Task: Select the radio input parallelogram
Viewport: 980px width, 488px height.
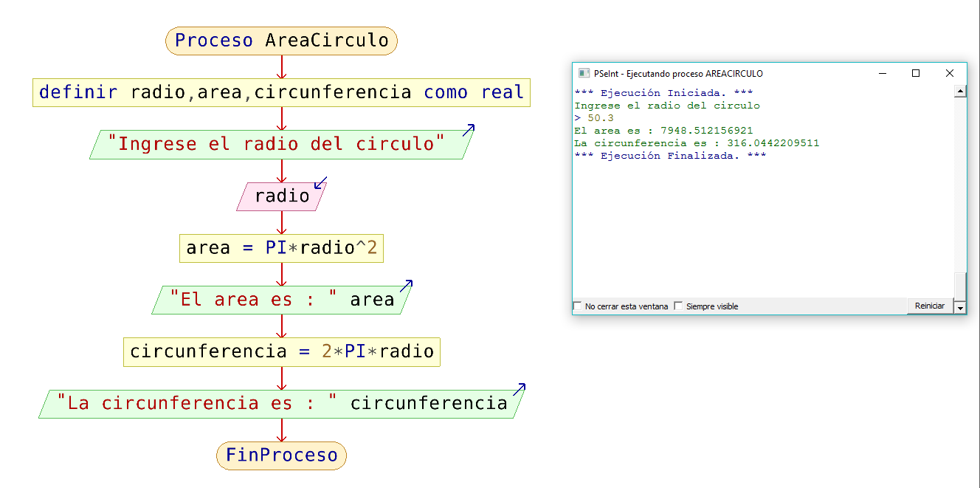Action: click(281, 196)
